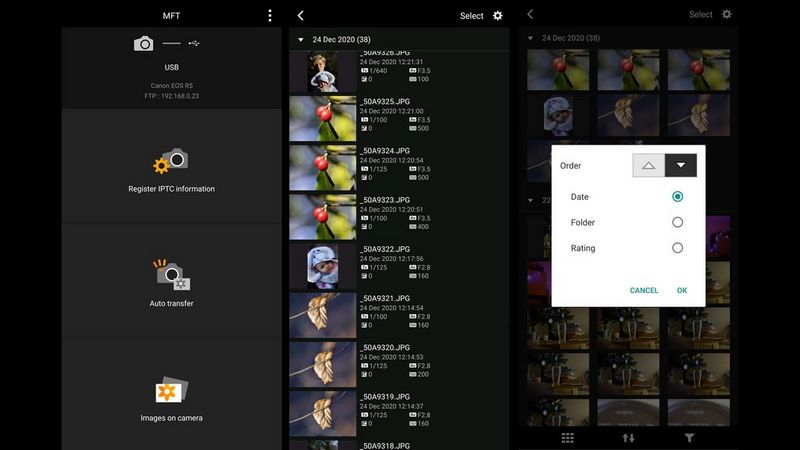Open doll thumbnail in grid view

click(558, 115)
